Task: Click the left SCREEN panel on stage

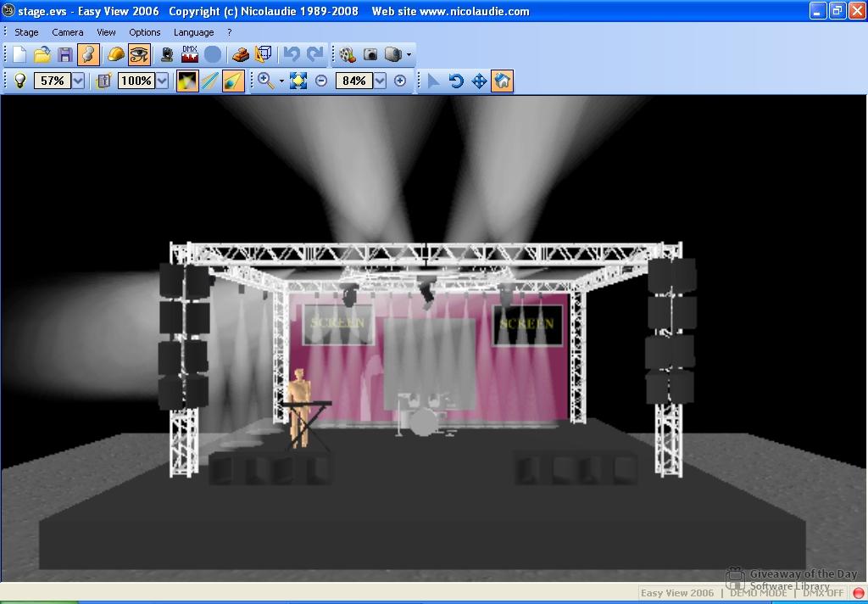Action: click(338, 324)
